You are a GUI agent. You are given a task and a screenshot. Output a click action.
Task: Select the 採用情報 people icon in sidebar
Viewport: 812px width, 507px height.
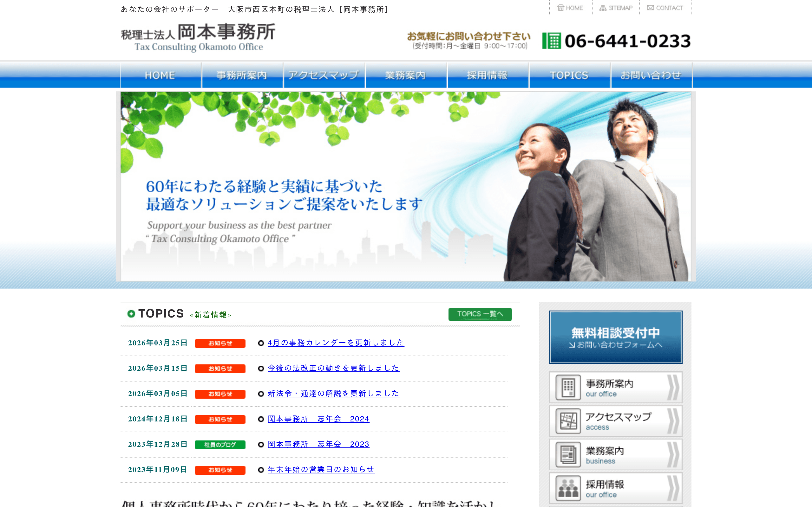click(568, 488)
